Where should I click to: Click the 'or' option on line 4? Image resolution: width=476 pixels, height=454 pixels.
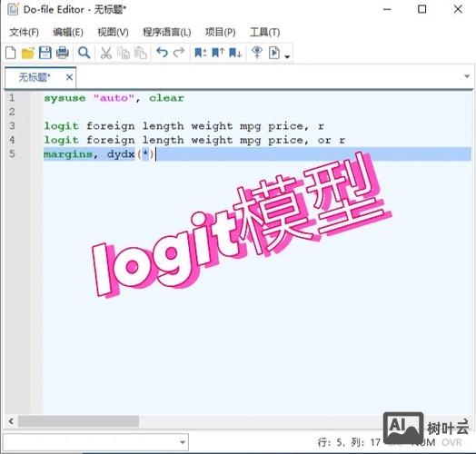pos(324,141)
